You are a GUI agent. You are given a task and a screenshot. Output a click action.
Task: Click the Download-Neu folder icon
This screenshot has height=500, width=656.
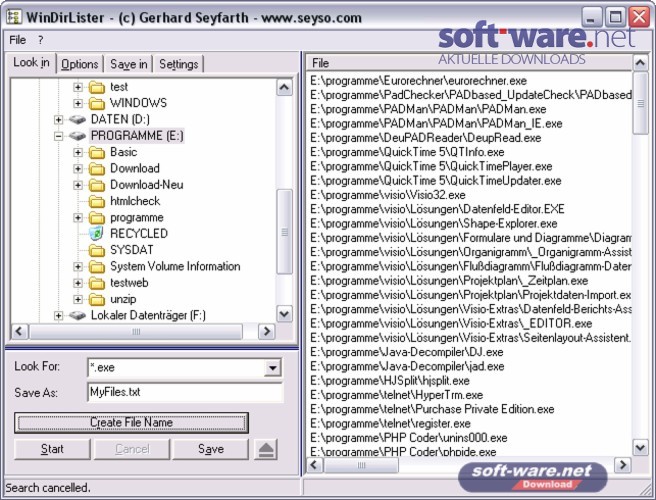[x=97, y=185]
